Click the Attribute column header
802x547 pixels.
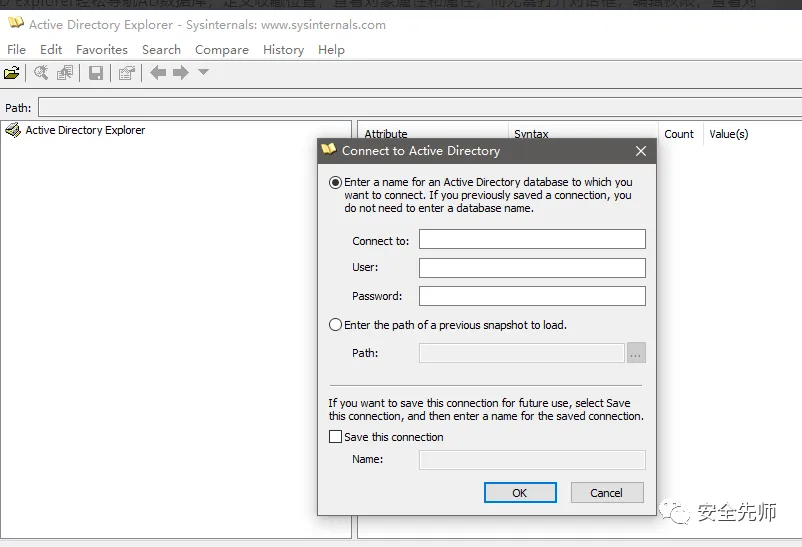click(x=433, y=132)
